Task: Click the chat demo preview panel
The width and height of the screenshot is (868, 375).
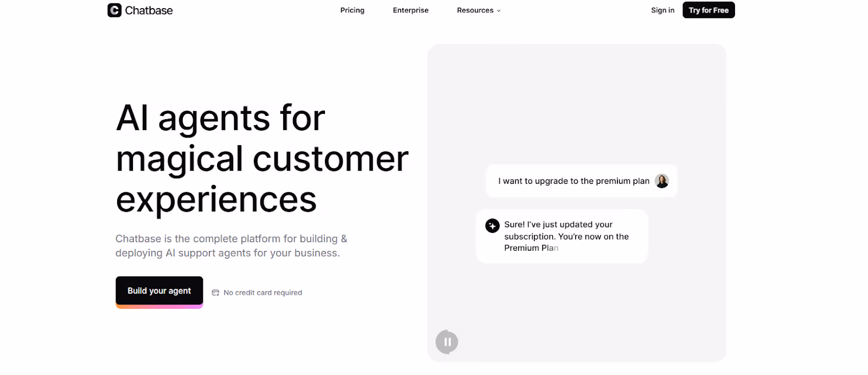Action: point(577,203)
